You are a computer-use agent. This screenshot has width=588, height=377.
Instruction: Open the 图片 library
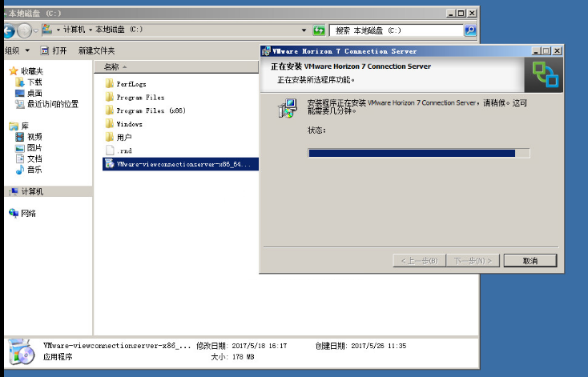point(34,147)
